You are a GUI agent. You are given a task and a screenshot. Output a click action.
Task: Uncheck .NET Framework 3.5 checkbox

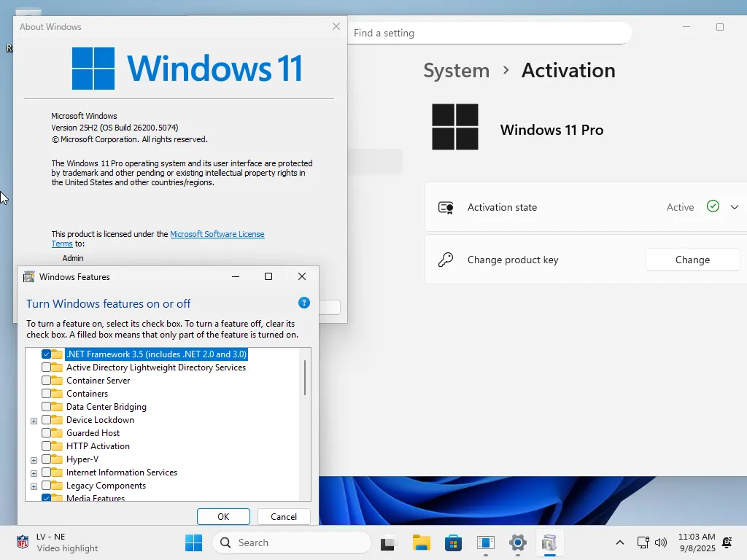[46, 354]
